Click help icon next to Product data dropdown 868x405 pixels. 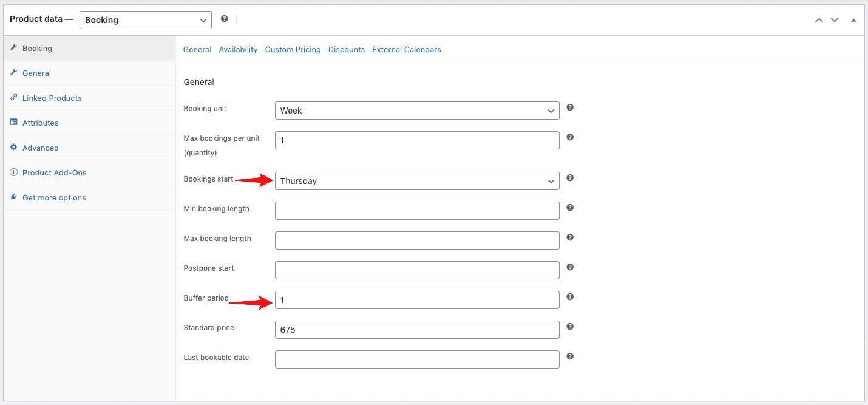[224, 19]
